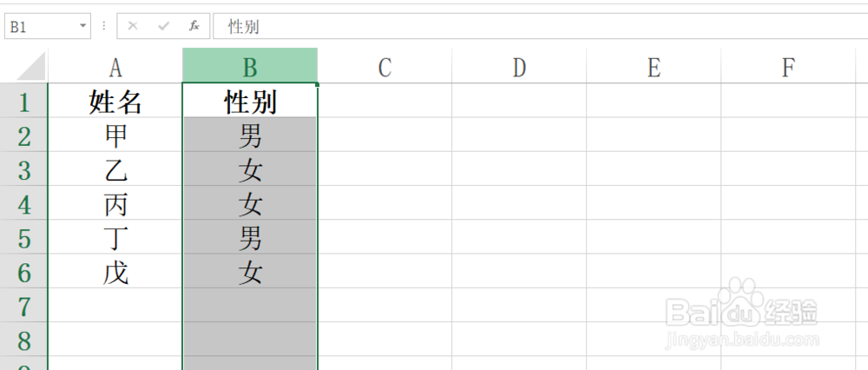This screenshot has height=370, width=868.
Task: Click the formula bar containing 性别
Action: tap(521, 26)
